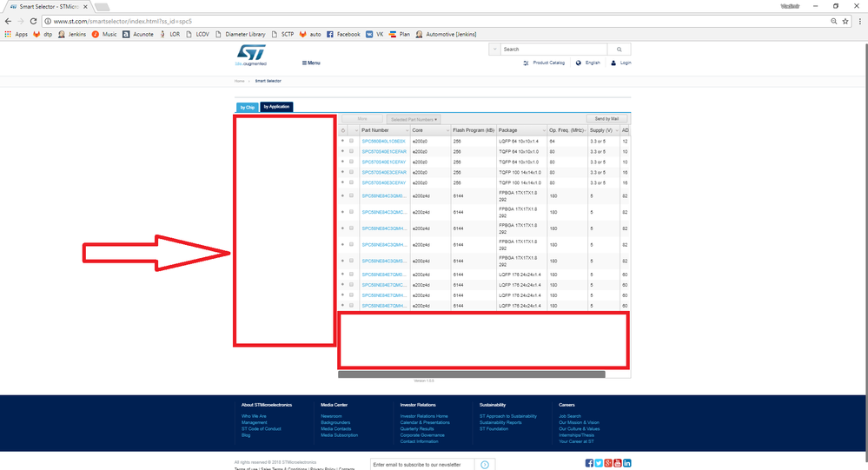Screen dimensions: 868x470
Task: Open the Acunote bookmark
Action: click(x=138, y=35)
